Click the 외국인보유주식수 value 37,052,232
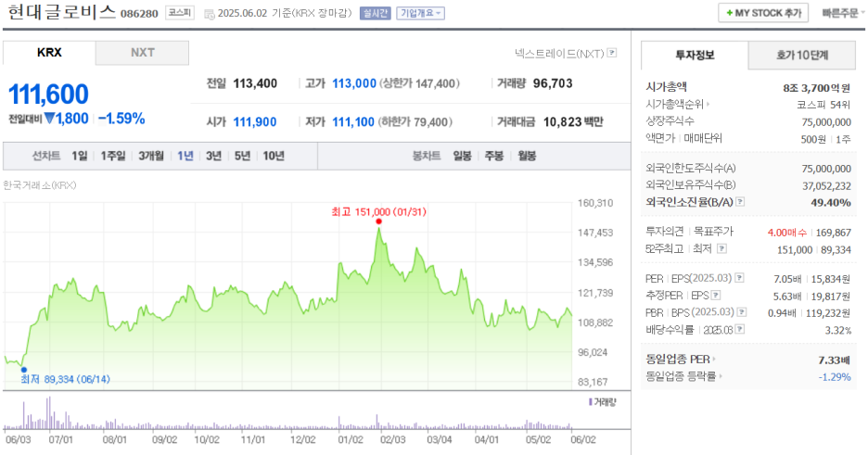868x455 pixels. coord(826,186)
